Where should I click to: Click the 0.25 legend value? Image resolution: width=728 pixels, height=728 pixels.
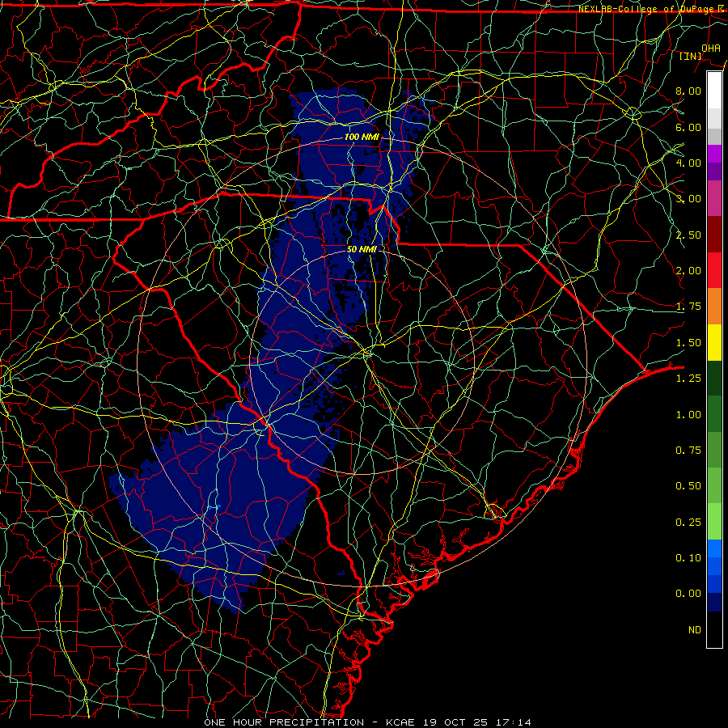688,523
